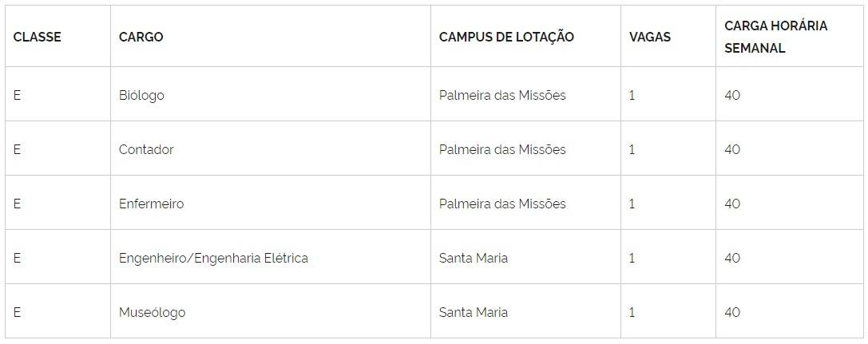Select the Enfermeiro cargo cell

click(151, 204)
